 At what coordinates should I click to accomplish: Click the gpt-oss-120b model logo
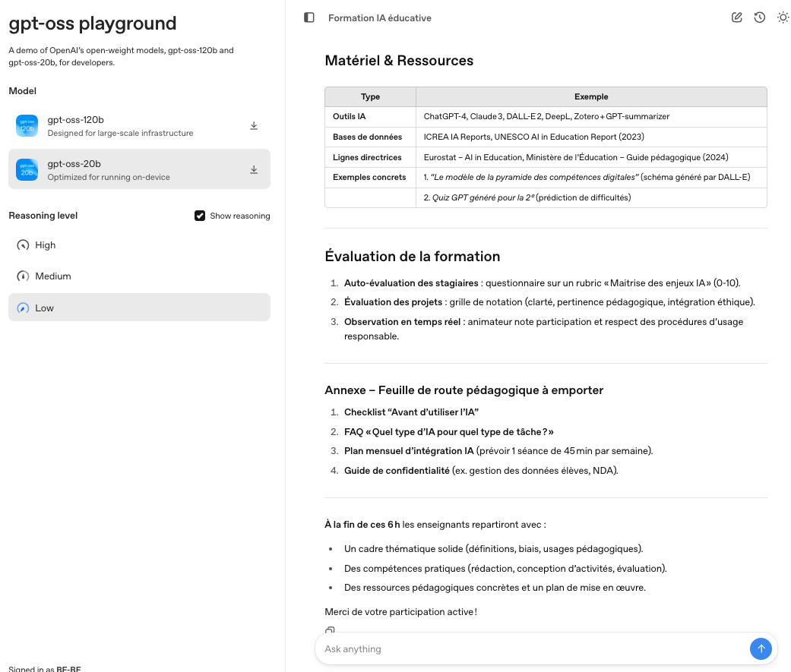(27, 126)
